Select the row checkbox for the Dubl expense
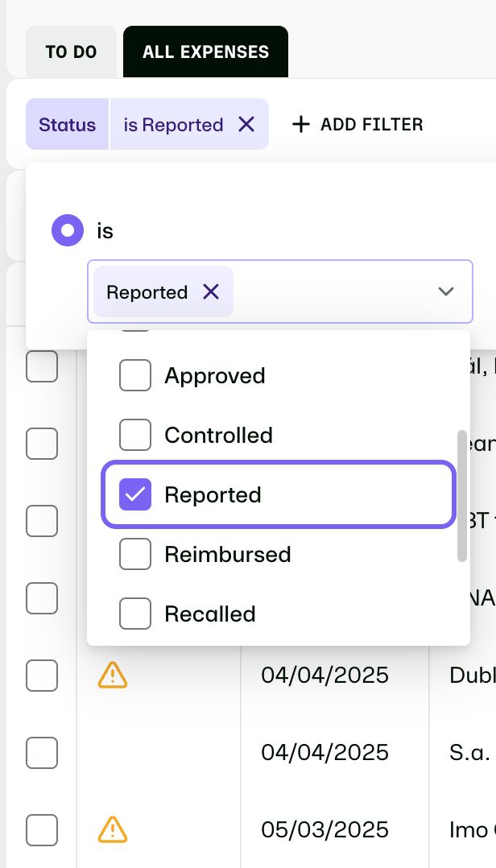 pyautogui.click(x=42, y=676)
